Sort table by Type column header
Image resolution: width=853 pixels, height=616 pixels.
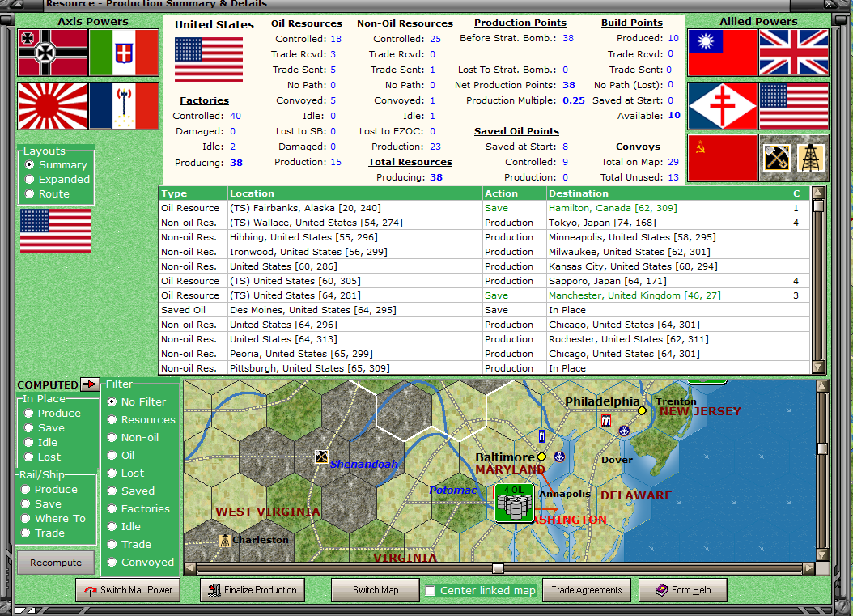[193, 193]
